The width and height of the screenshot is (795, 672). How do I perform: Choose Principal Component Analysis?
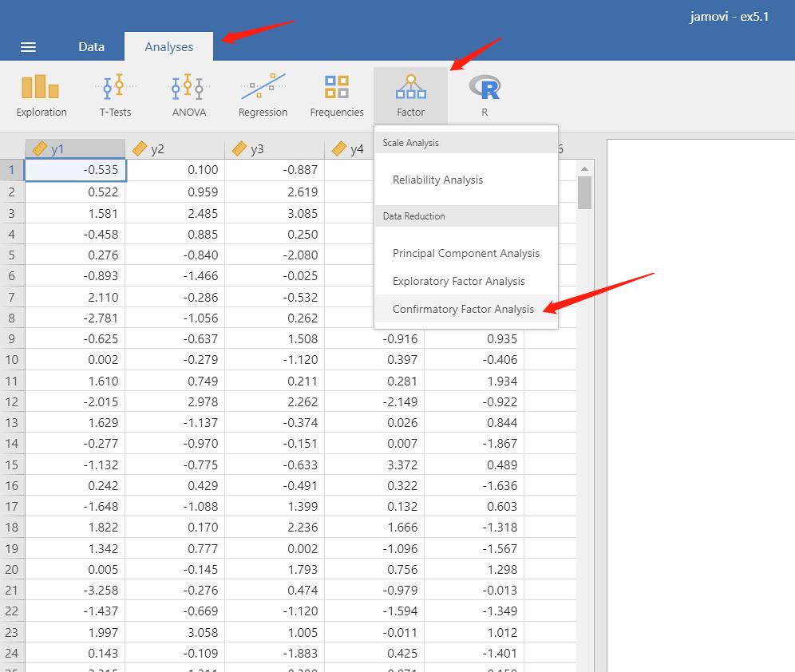coord(466,253)
